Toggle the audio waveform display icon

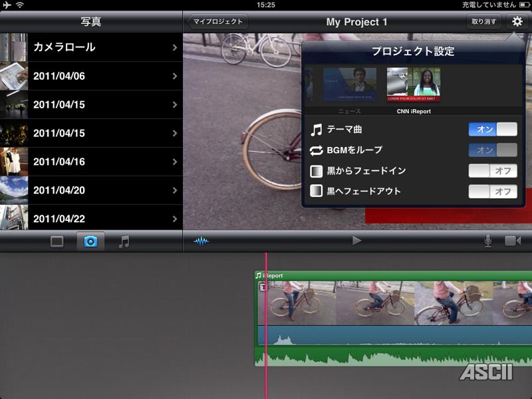(201, 241)
